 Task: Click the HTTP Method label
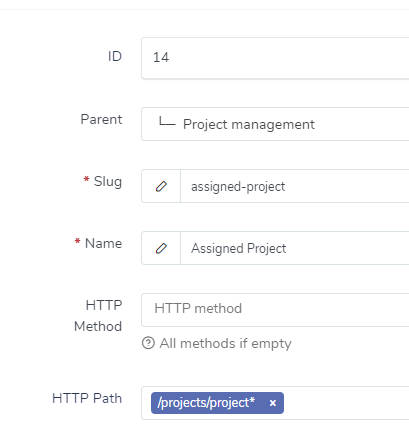click(x=98, y=316)
